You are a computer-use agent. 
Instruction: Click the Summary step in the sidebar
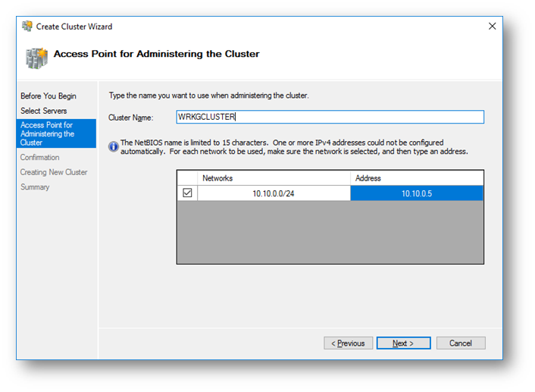point(35,187)
